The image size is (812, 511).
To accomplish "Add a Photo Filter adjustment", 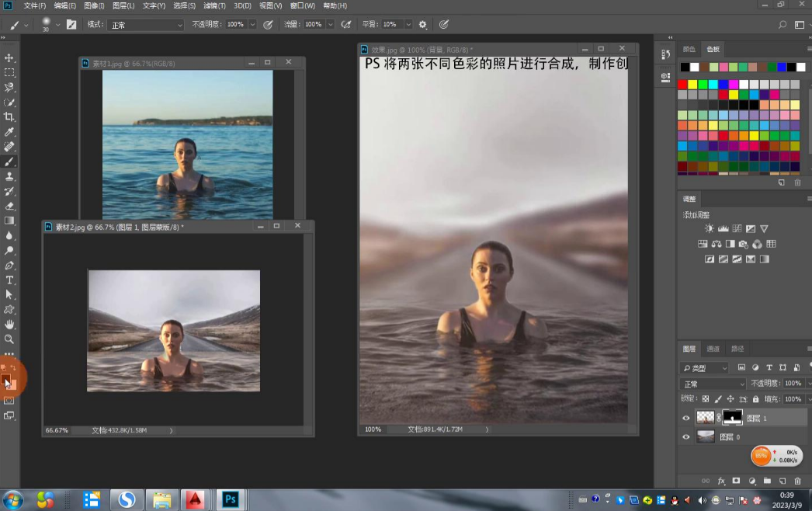I will (x=744, y=244).
